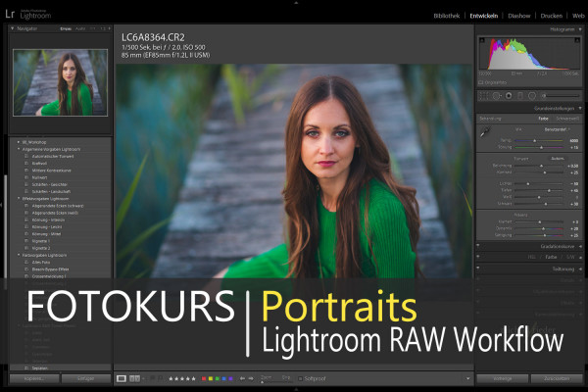Screen dimensions: 588x392
Task: Go to next photo arrow
Action: click(x=251, y=379)
